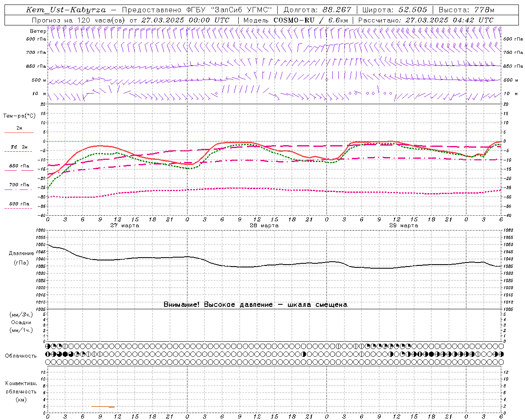Screen dimensions: 525x420
Task: Select the forecast text Прогноз на 120 часа(ов)
Action: (x=79, y=20)
